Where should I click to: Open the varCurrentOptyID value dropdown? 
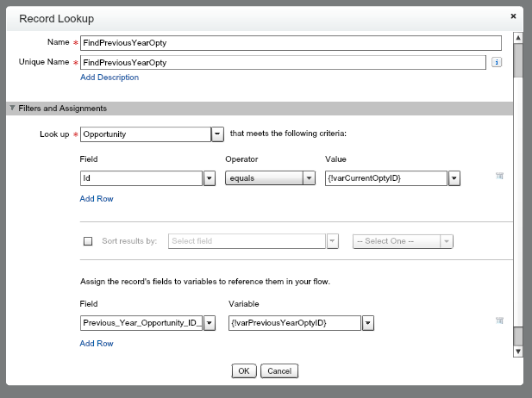pyautogui.click(x=454, y=178)
